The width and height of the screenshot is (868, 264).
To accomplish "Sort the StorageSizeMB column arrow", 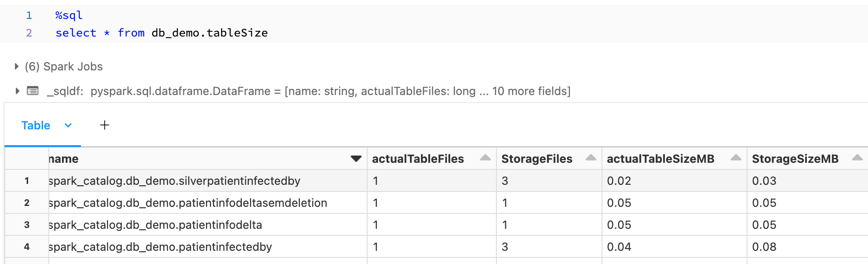I will (857, 158).
